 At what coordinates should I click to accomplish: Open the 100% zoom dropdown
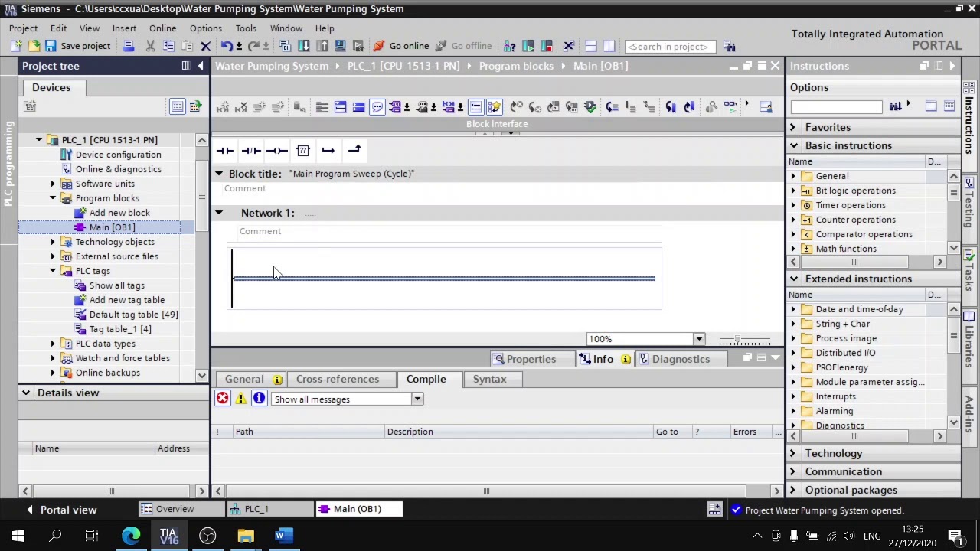(698, 339)
